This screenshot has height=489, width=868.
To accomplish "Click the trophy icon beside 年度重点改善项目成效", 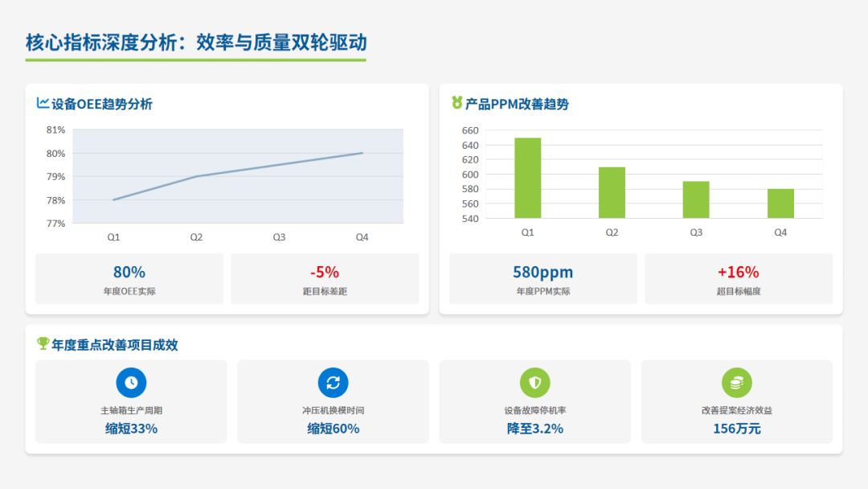I will [x=43, y=343].
